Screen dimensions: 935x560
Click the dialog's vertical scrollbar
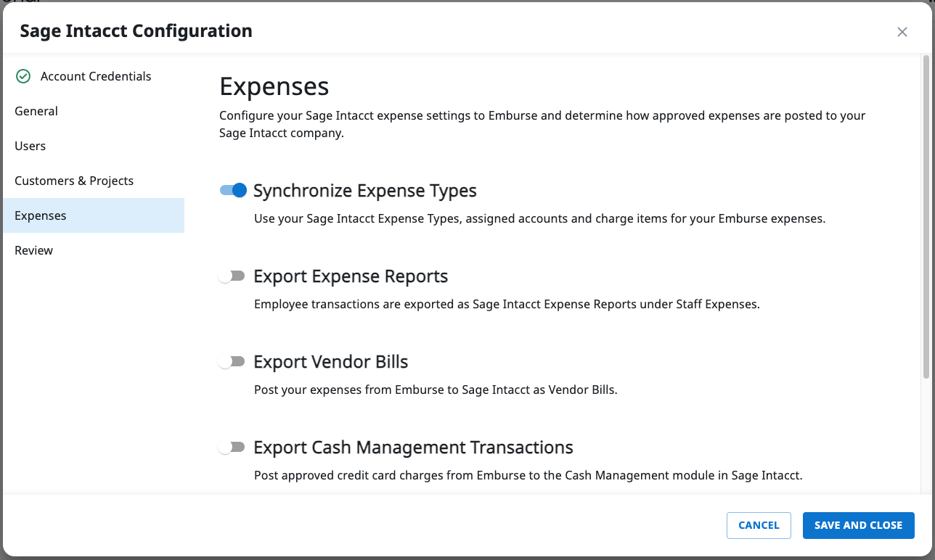click(926, 218)
